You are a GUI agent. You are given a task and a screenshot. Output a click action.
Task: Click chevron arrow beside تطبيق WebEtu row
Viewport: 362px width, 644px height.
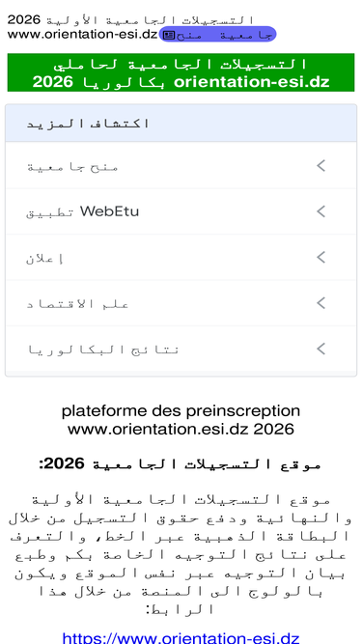coord(320,211)
